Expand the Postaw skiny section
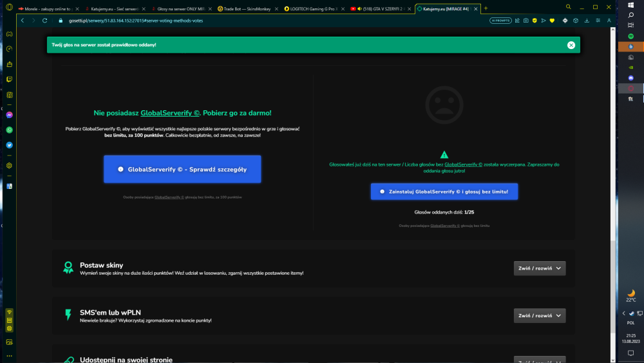Screen dimensions: 644x363 tap(540, 268)
